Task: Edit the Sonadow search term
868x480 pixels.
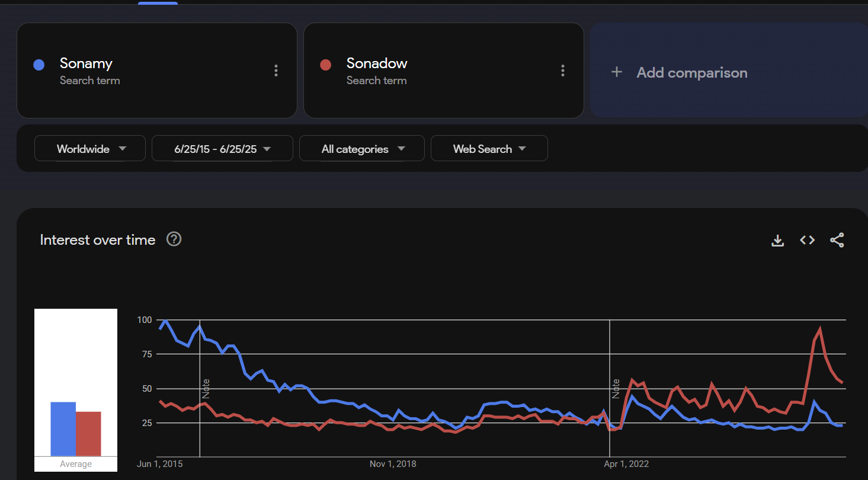Action: pyautogui.click(x=377, y=63)
